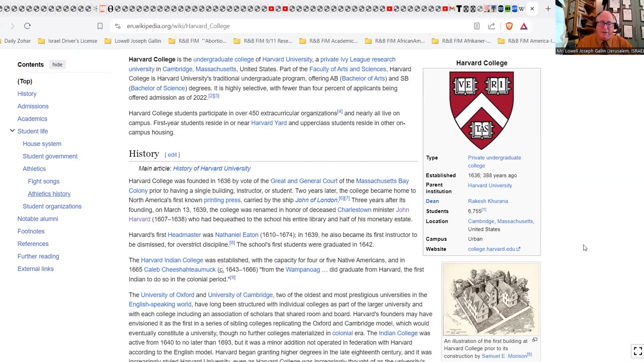Toggle reader mode icon in address bar
The height and width of the screenshot is (362, 644).
coord(476,26)
